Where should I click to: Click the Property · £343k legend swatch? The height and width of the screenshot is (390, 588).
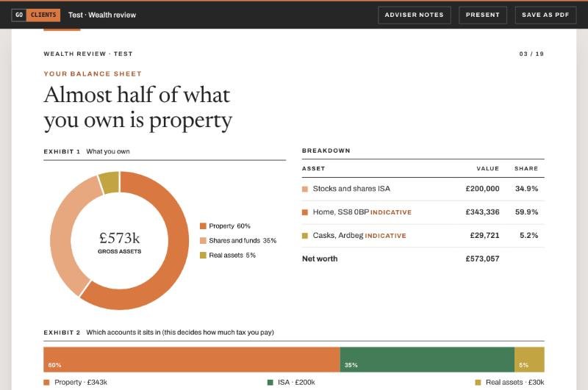(x=46, y=383)
